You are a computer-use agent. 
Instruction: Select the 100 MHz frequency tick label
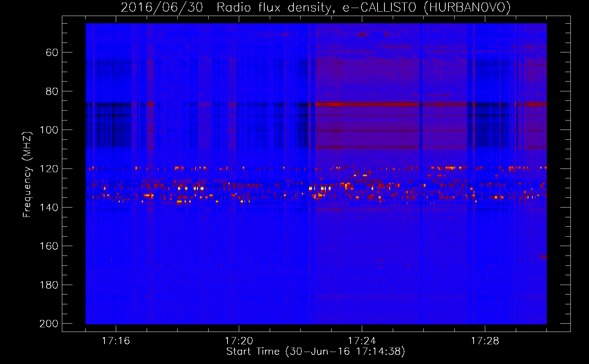(49, 130)
